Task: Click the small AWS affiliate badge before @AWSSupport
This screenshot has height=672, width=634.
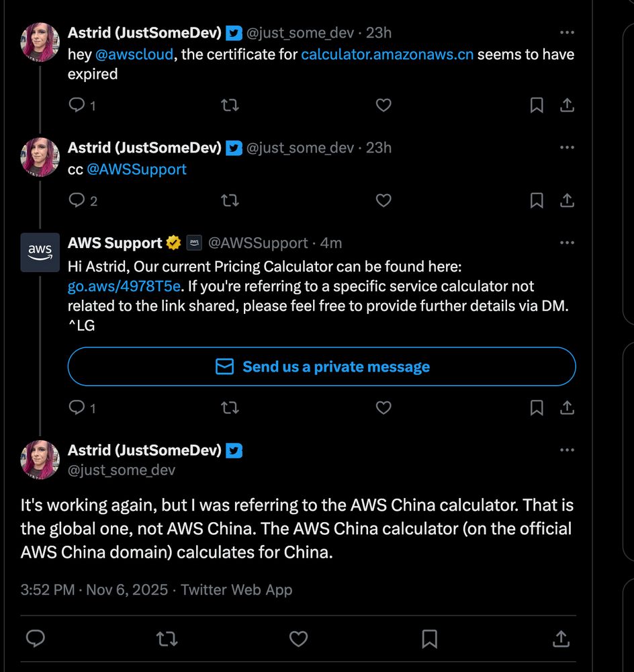Action: click(x=193, y=243)
